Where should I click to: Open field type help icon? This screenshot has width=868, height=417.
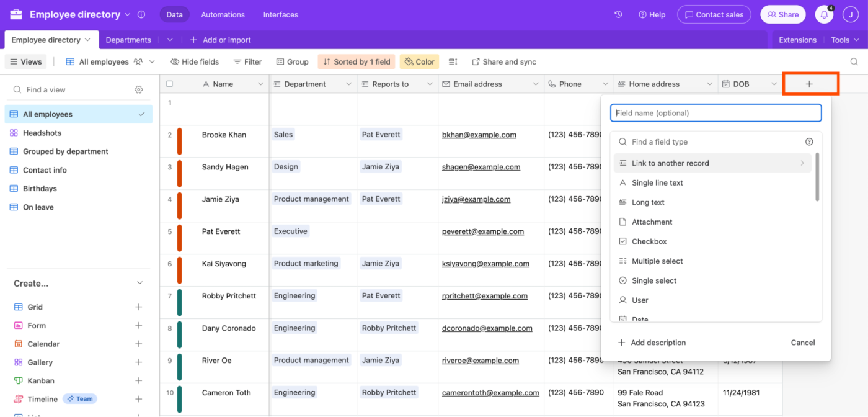[x=809, y=142]
